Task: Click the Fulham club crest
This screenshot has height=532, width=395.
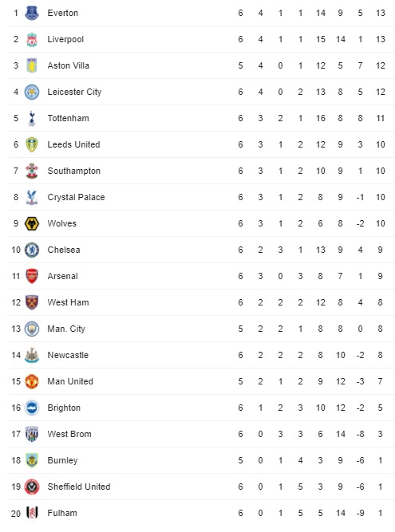Action: [32, 513]
